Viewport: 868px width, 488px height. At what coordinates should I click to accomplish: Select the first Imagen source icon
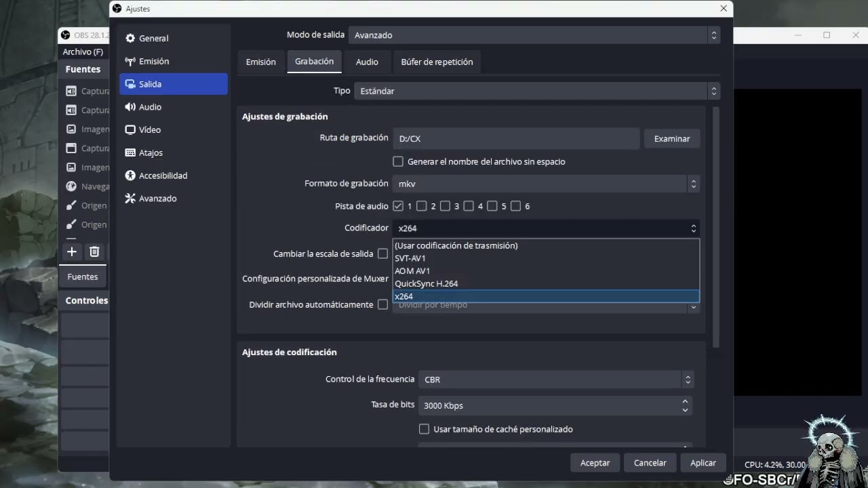coord(71,129)
